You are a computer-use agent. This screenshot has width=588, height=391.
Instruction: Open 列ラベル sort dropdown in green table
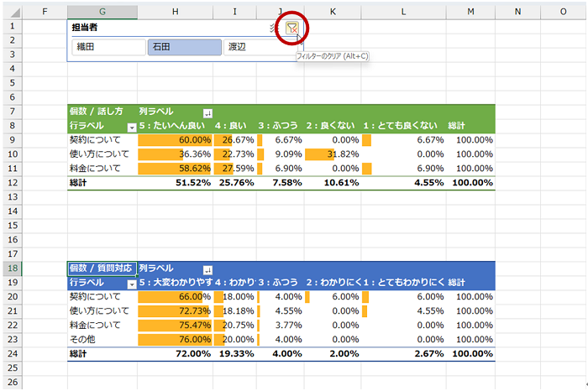point(207,112)
